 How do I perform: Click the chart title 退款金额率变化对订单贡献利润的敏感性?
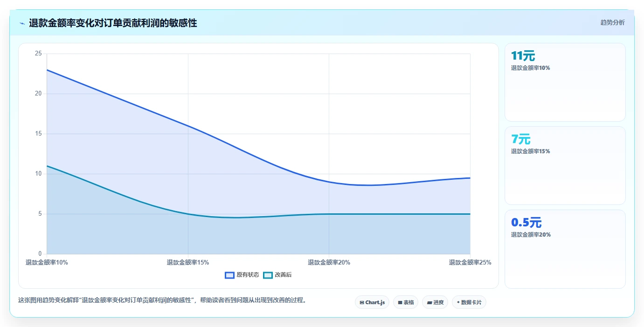click(x=113, y=23)
